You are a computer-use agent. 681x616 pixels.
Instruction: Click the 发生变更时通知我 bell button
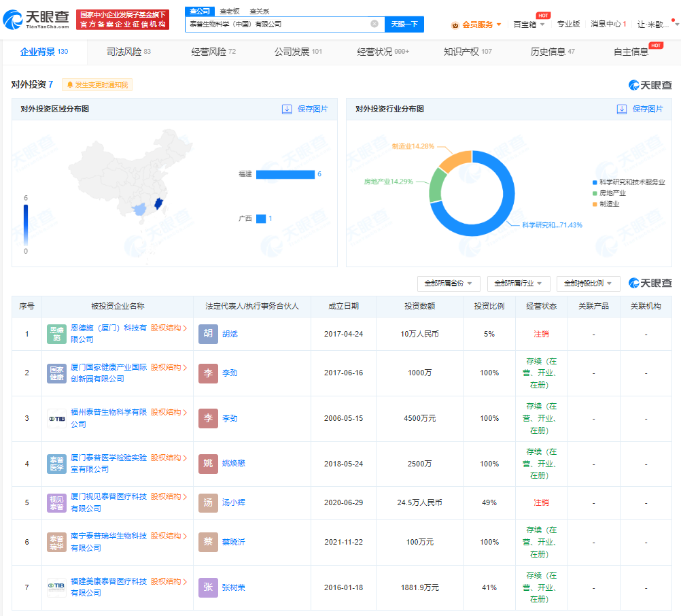97,85
